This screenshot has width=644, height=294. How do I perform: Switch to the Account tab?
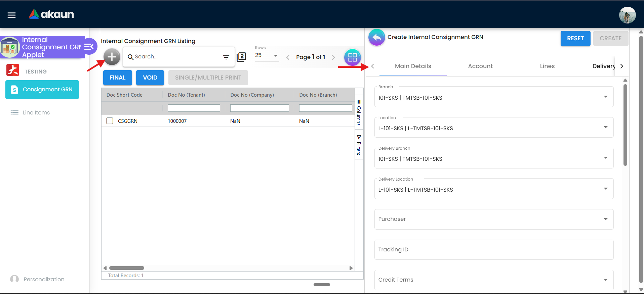pyautogui.click(x=480, y=66)
